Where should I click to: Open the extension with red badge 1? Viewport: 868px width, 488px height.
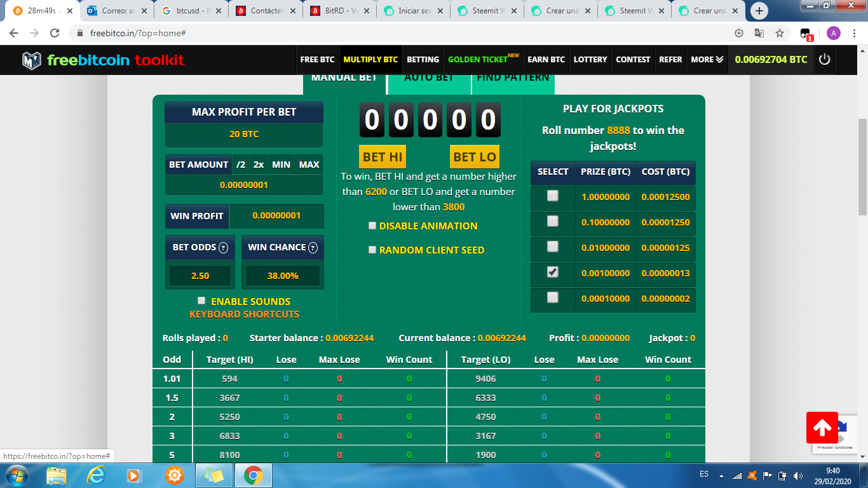806,34
